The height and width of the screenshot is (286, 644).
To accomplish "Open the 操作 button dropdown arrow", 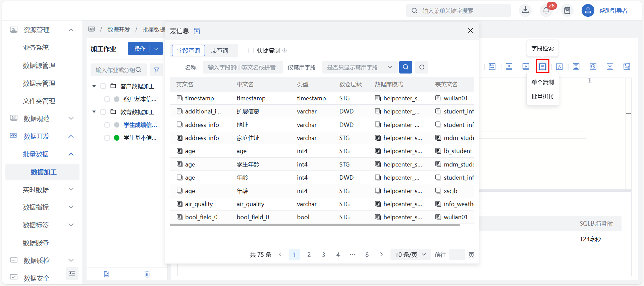I will coord(156,49).
